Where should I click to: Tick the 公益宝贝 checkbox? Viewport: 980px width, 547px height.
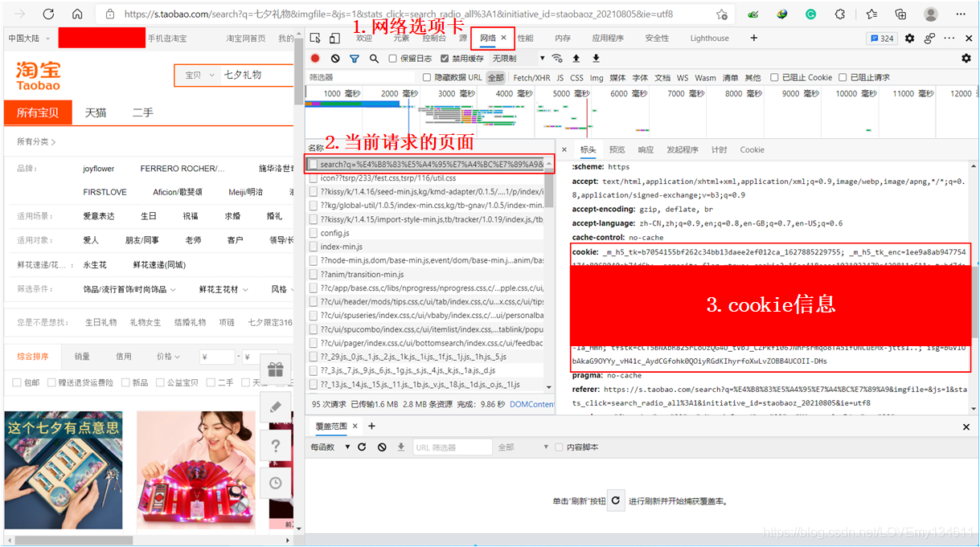click(x=159, y=382)
